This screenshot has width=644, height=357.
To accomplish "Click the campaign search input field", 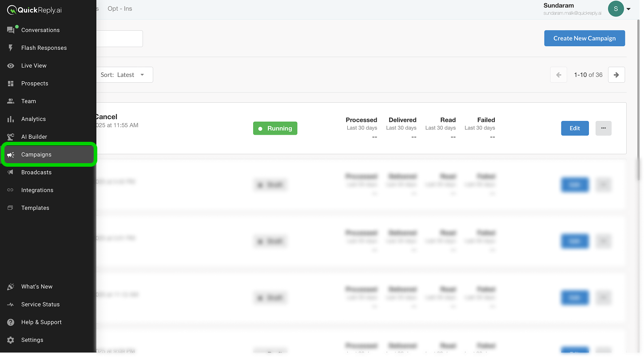I will click(x=119, y=39).
